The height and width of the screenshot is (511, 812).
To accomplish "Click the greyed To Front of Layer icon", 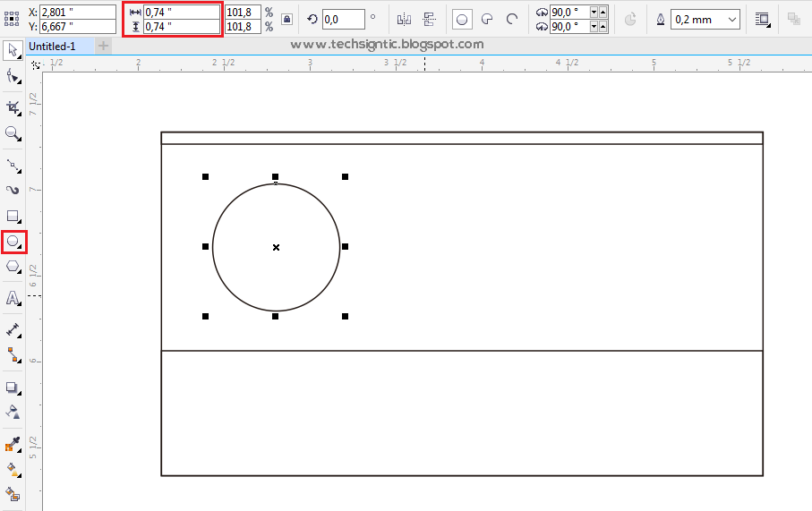I will pos(794,19).
